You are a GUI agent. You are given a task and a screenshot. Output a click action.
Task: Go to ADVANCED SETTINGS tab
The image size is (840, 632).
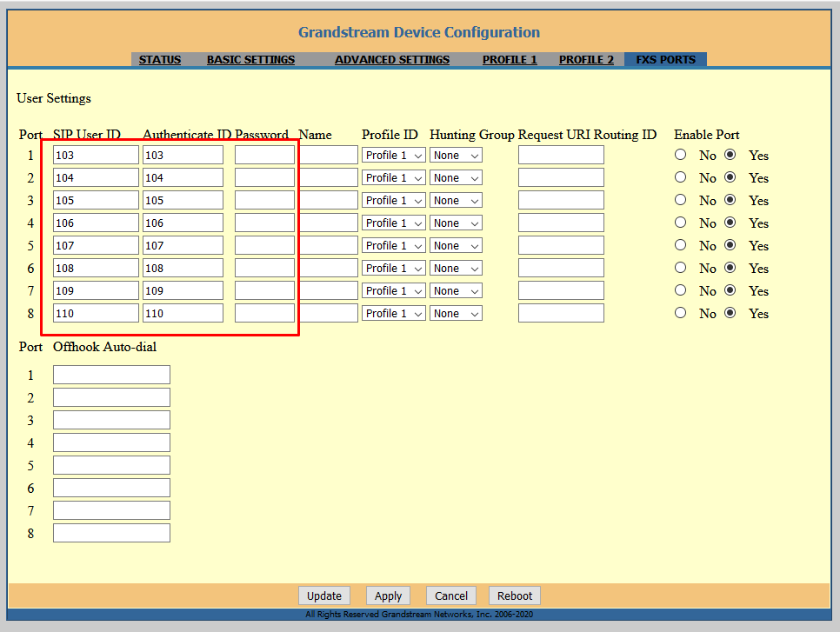point(392,60)
